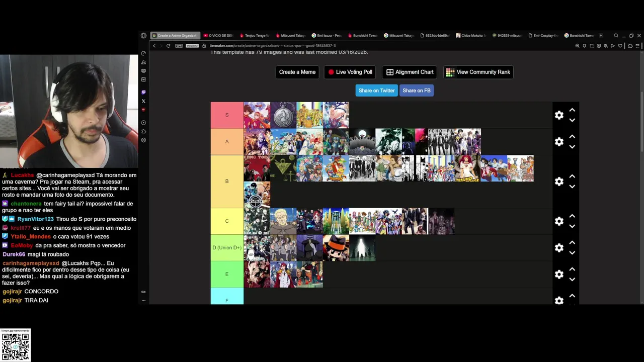Image resolution: width=644 pixels, height=362 pixels.
Task: Open the Alignment Chart
Action: (x=410, y=72)
